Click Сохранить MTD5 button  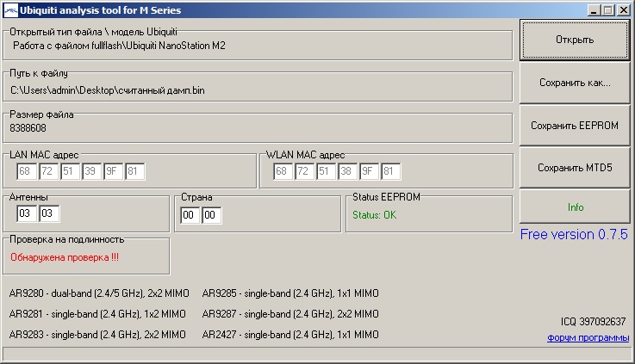(x=575, y=168)
